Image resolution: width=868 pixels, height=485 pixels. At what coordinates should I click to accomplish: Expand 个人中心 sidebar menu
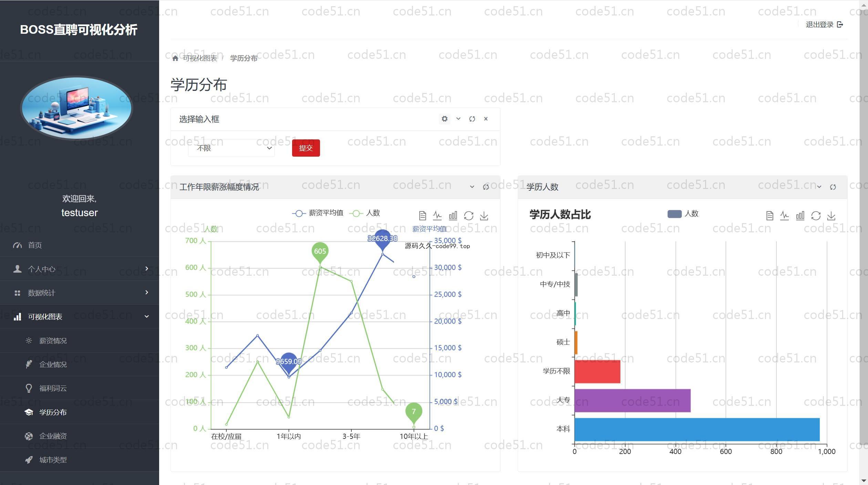tap(80, 269)
